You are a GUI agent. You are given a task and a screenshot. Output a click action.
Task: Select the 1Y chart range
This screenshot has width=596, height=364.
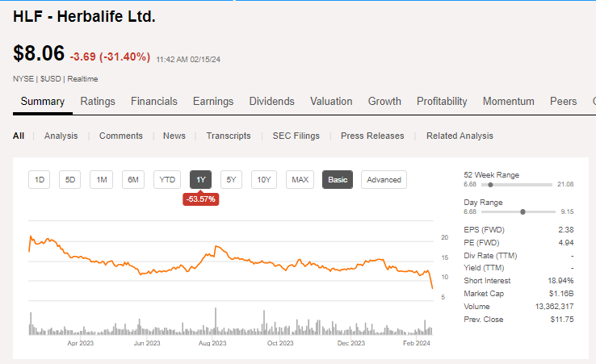201,180
